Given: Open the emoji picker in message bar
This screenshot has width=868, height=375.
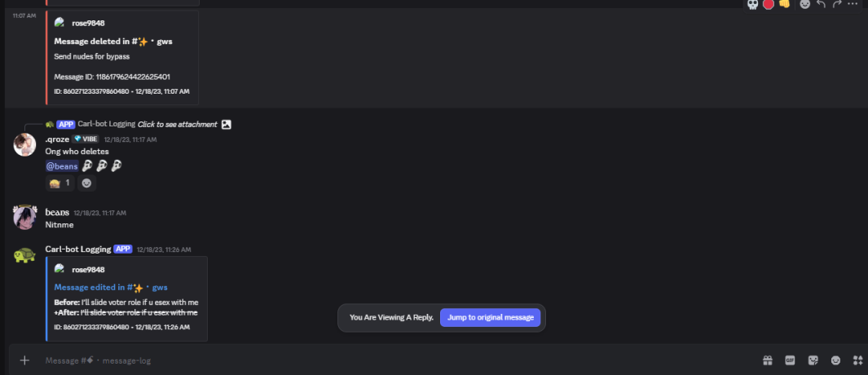Looking at the screenshot, I should 835,360.
